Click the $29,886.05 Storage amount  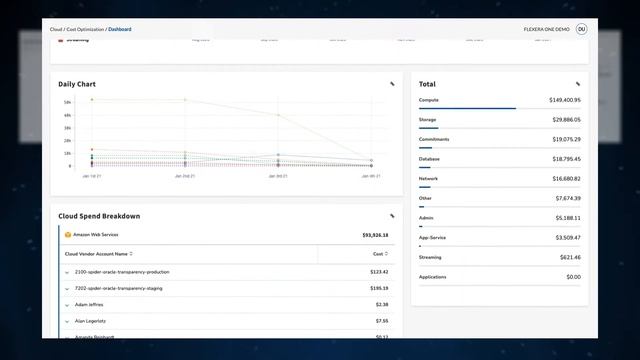[x=567, y=120]
